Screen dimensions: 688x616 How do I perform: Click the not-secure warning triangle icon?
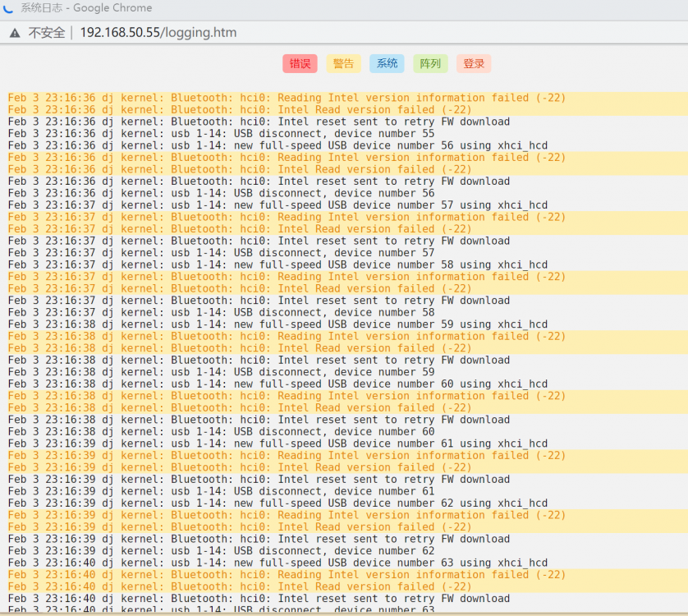(15, 33)
